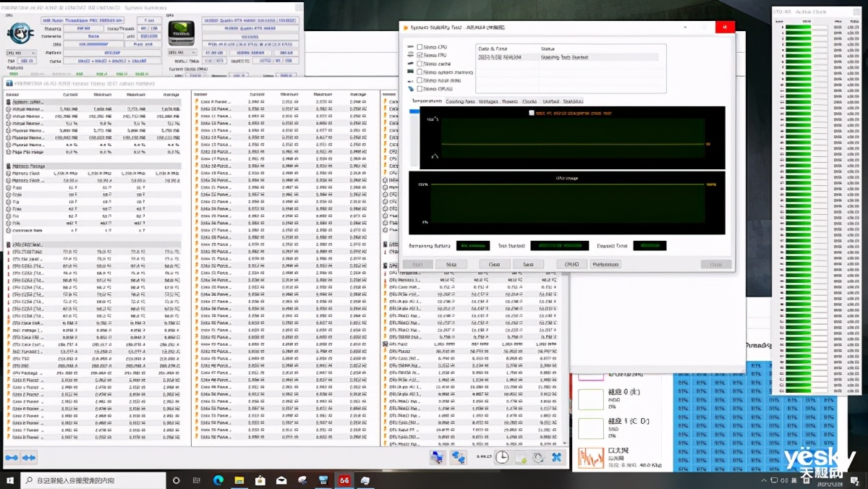868x489 pixels.
Task: Click the Windows Start button
Action: (10, 480)
